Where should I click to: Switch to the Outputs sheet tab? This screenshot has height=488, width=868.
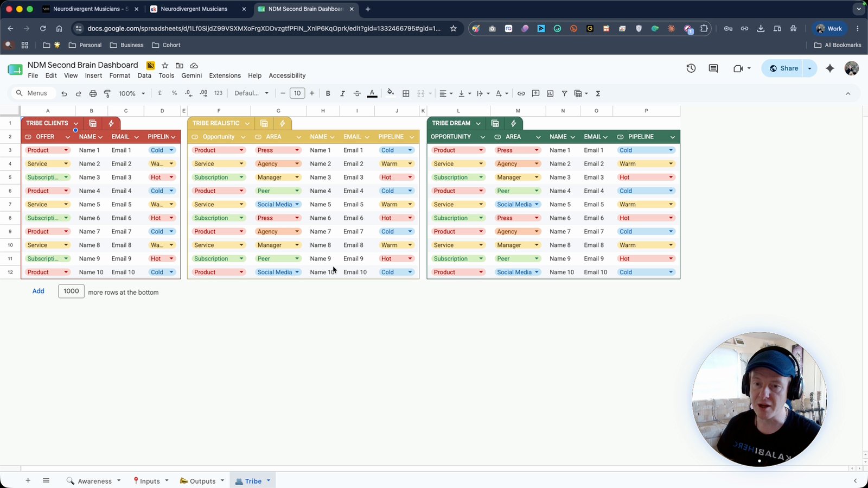click(202, 481)
